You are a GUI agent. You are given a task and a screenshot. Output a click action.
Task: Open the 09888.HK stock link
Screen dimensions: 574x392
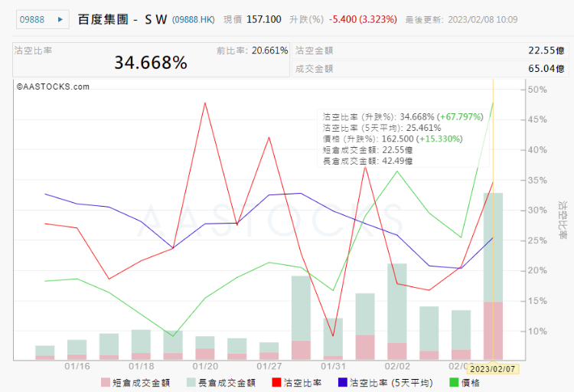(194, 19)
